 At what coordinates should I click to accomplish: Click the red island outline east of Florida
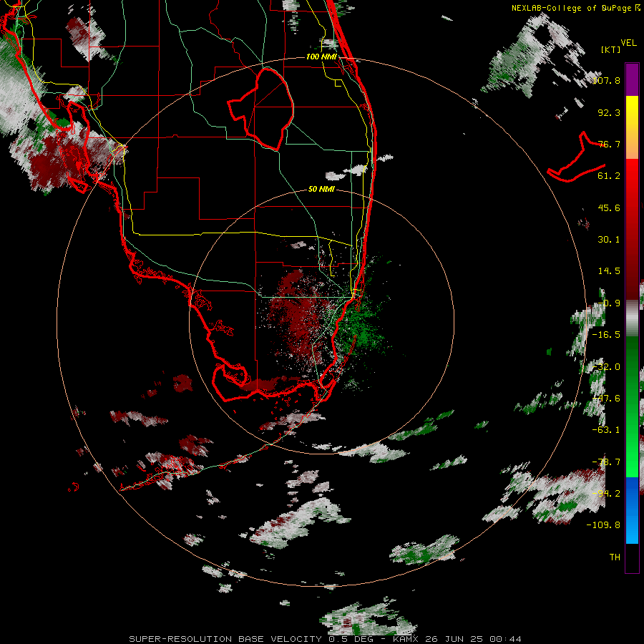577,157
